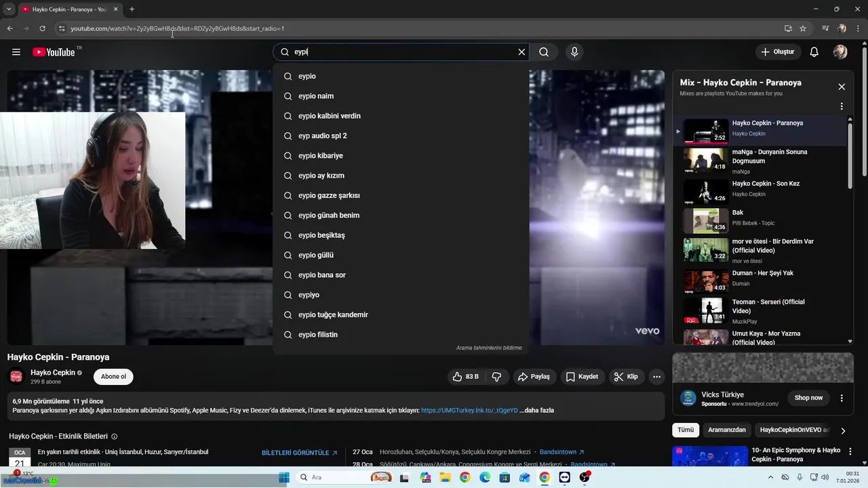The image size is (868, 488).
Task: Show more filter chips with right chevron
Action: click(x=843, y=430)
